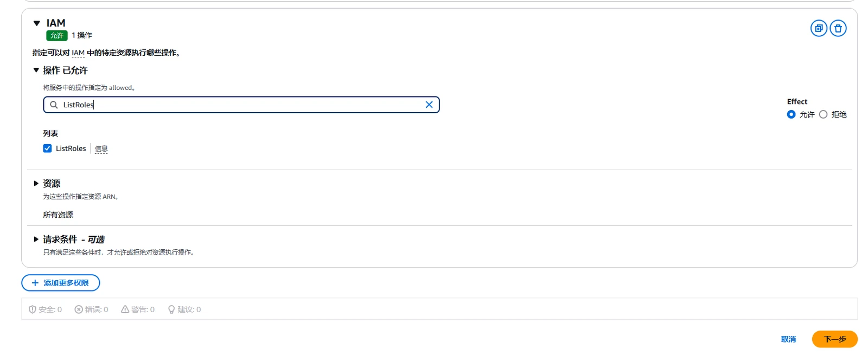Image resolution: width=868 pixels, height=362 pixels.
Task: Uncheck the ListRoles checkbox
Action: pyautogui.click(x=48, y=148)
